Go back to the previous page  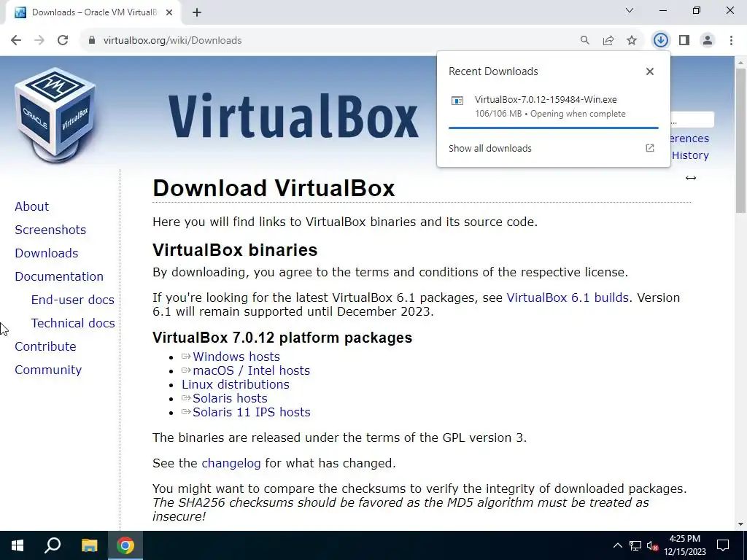[x=16, y=41]
